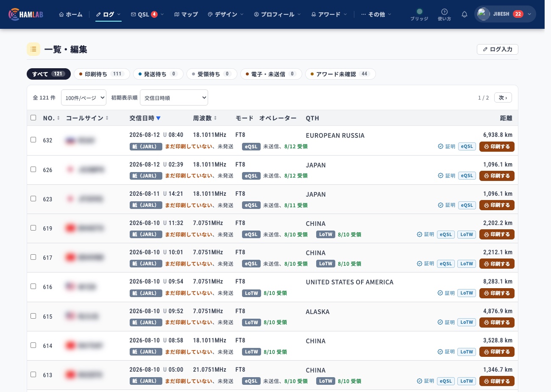The height and width of the screenshot is (392, 551).
Task: Open the ブリッジ status indicator
Action: [x=419, y=14]
